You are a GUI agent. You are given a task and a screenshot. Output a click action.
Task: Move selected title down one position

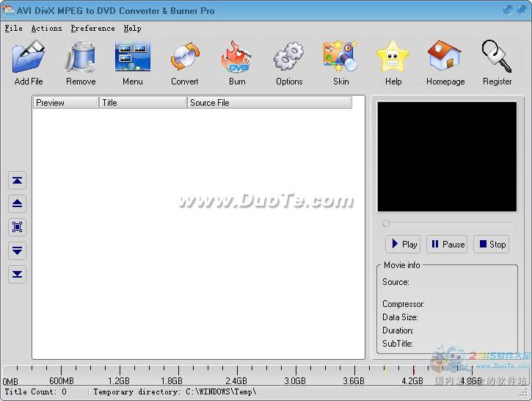18,250
